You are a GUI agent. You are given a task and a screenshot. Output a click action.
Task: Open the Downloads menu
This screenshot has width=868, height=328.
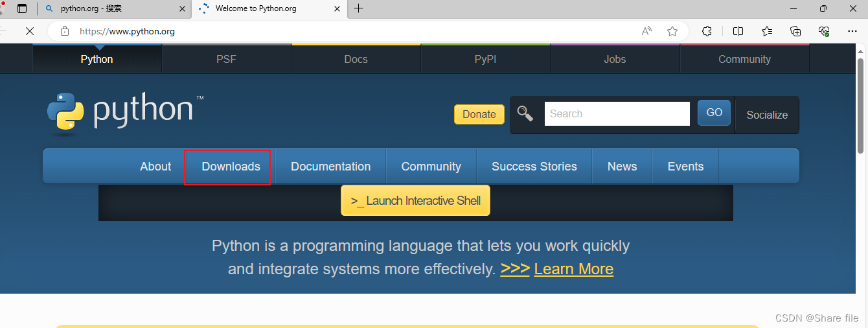[x=231, y=167]
